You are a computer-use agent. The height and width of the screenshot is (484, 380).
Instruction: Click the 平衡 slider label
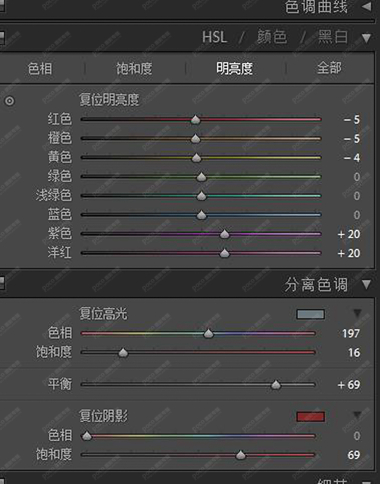[x=60, y=384]
